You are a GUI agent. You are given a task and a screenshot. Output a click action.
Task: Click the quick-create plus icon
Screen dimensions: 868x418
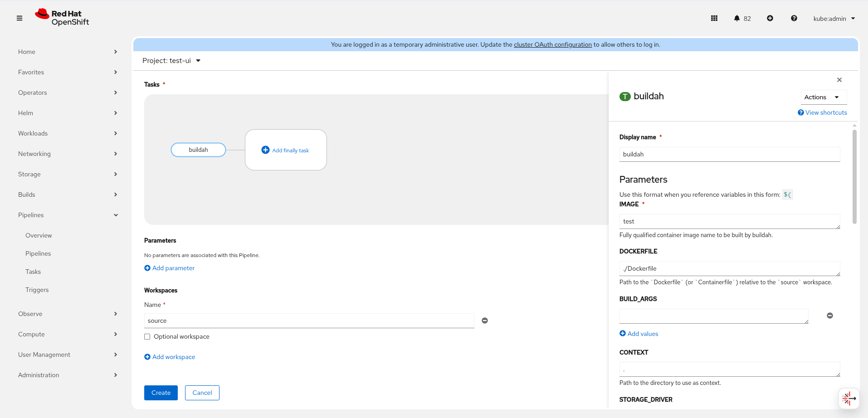[x=770, y=18]
